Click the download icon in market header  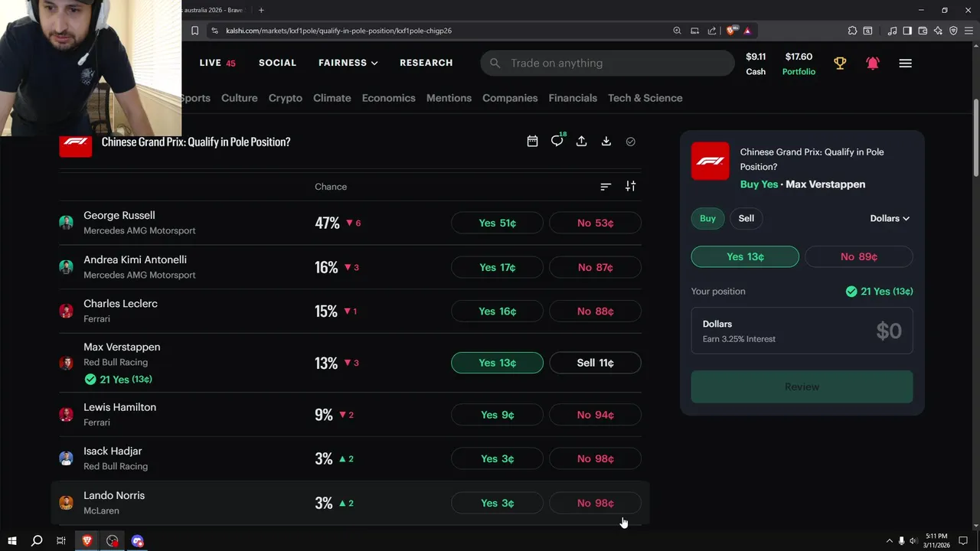[606, 142]
